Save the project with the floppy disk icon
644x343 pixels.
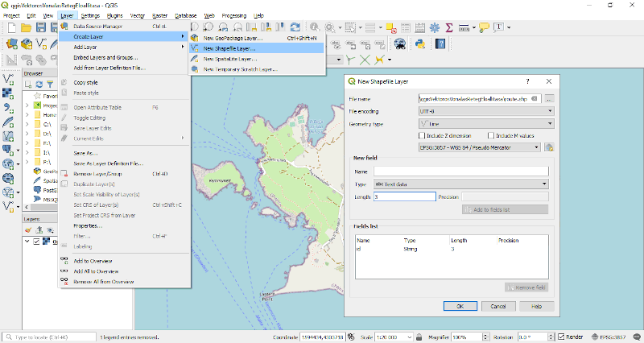(41, 27)
